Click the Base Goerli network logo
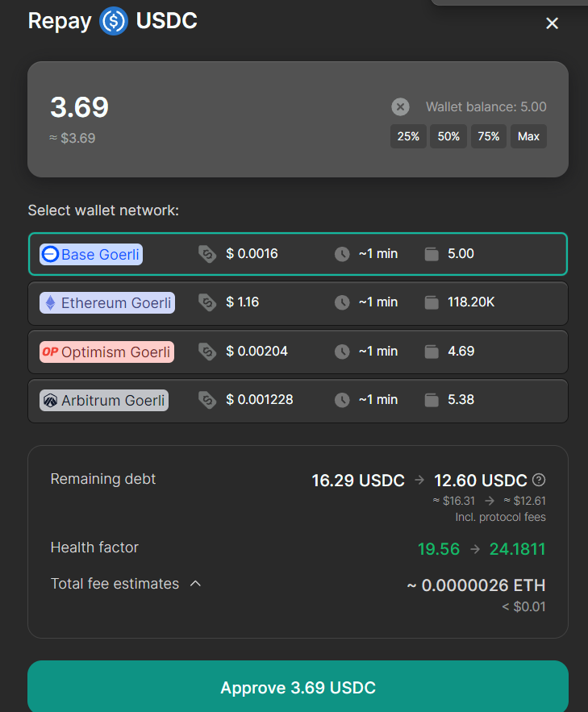Viewport: 588px width, 712px height. point(50,255)
